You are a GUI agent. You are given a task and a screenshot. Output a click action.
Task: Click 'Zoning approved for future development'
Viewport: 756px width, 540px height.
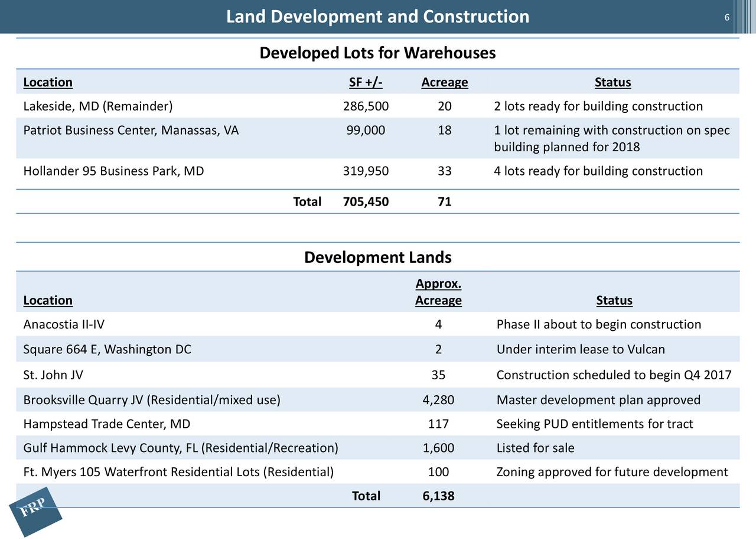tap(612, 473)
